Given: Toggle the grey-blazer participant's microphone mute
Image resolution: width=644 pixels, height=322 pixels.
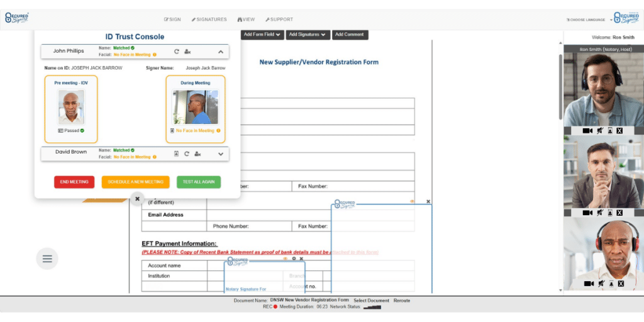Looking at the screenshot, I should 601,213.
